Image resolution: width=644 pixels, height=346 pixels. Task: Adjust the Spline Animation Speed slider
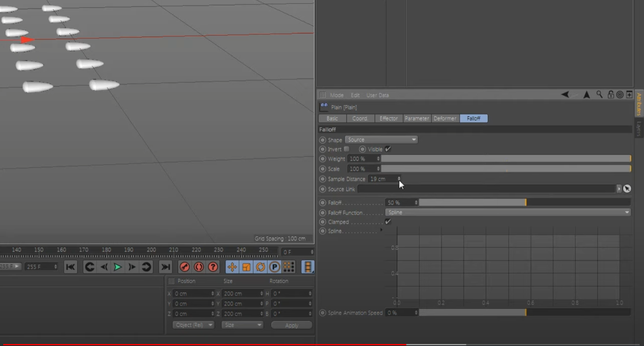coord(525,312)
